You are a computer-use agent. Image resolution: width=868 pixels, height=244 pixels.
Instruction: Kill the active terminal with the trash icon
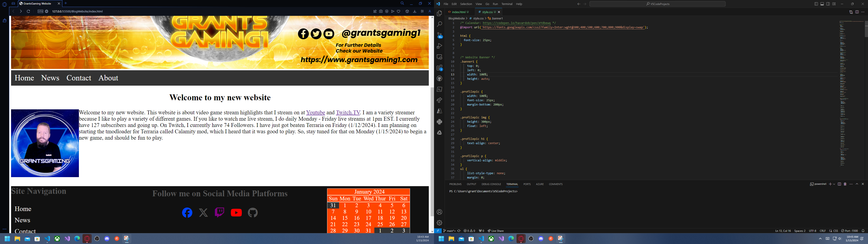pyautogui.click(x=845, y=184)
